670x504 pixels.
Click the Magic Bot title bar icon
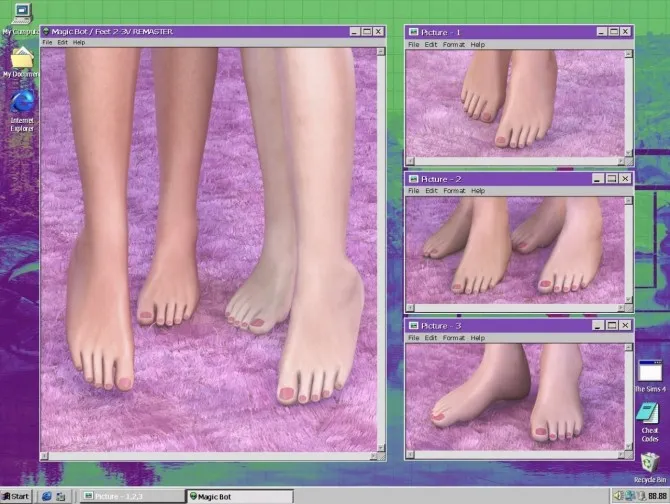(x=46, y=31)
